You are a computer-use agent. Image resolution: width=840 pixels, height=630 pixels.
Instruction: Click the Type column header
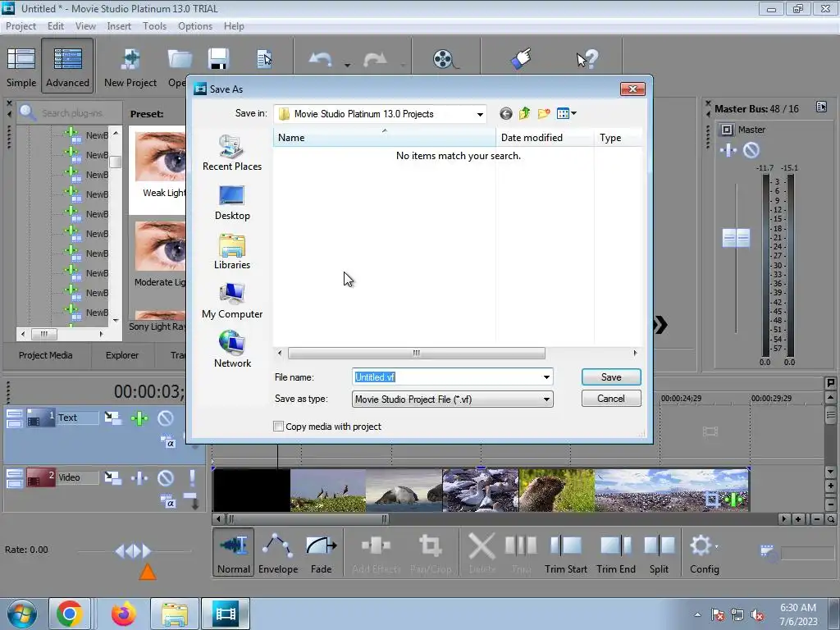pyautogui.click(x=619, y=138)
